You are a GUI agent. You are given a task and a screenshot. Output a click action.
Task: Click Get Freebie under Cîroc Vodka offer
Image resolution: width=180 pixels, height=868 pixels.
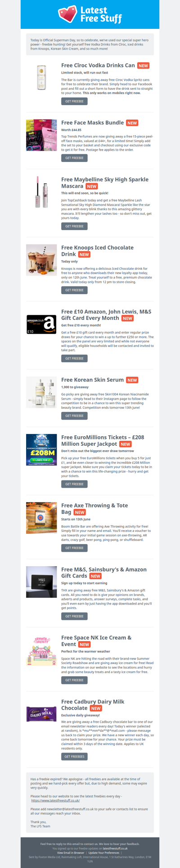click(74, 102)
